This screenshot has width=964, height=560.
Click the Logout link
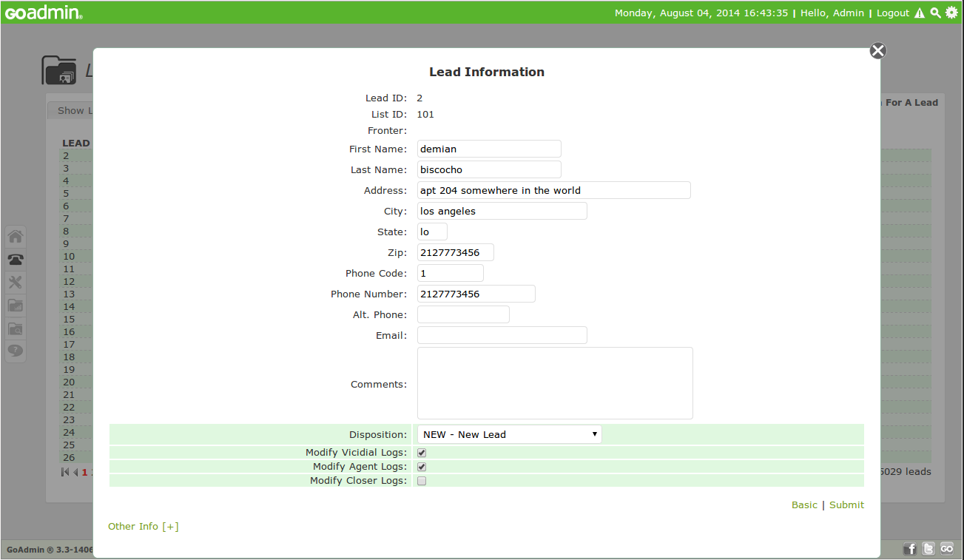[893, 13]
